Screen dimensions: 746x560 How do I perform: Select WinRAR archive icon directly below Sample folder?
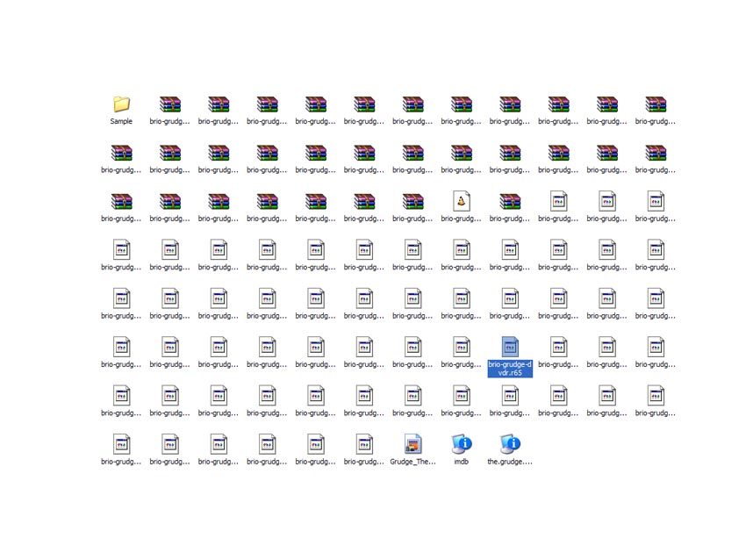click(x=121, y=153)
